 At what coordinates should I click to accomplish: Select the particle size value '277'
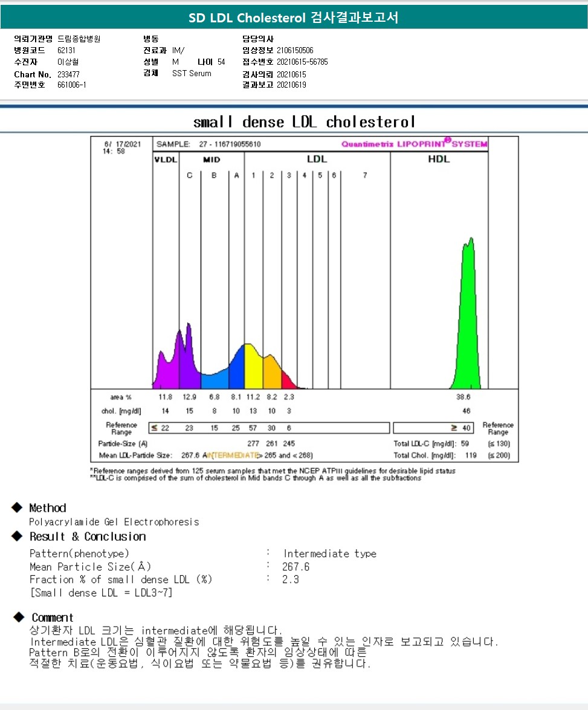tap(253, 444)
